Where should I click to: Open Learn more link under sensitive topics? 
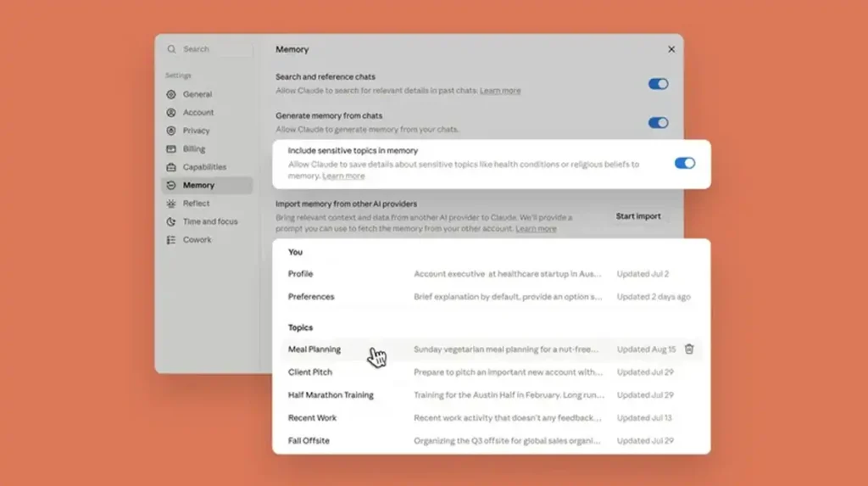[343, 176]
